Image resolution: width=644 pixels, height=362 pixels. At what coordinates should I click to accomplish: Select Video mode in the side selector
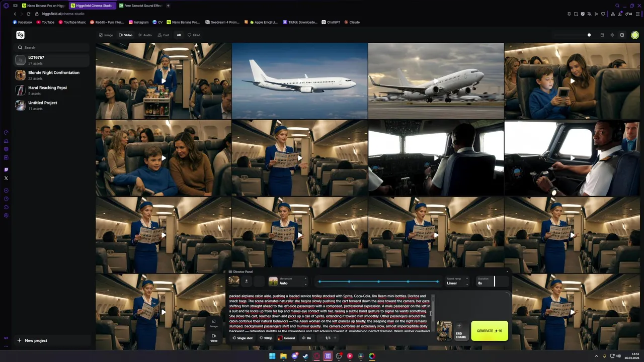pos(214,337)
